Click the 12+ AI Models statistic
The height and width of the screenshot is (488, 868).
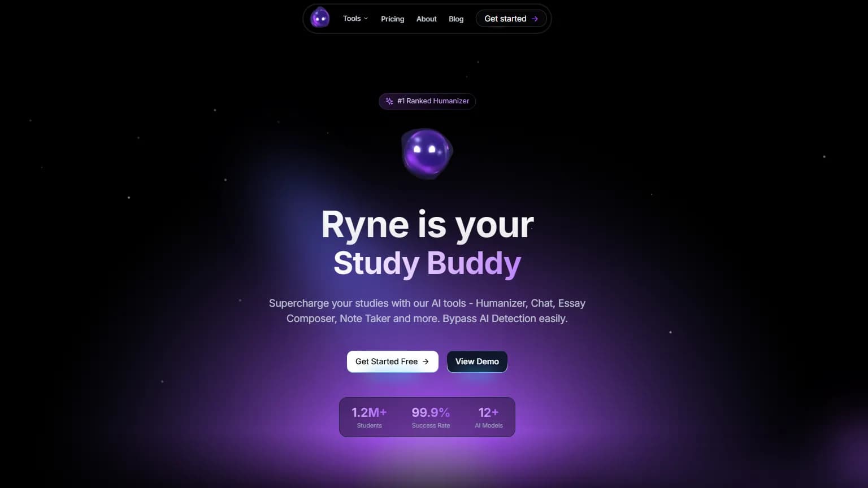488,417
